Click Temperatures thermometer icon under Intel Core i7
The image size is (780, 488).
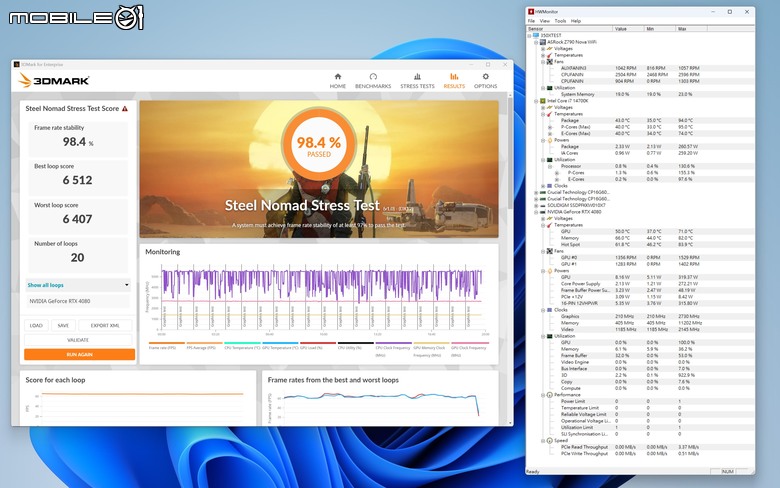(550, 114)
